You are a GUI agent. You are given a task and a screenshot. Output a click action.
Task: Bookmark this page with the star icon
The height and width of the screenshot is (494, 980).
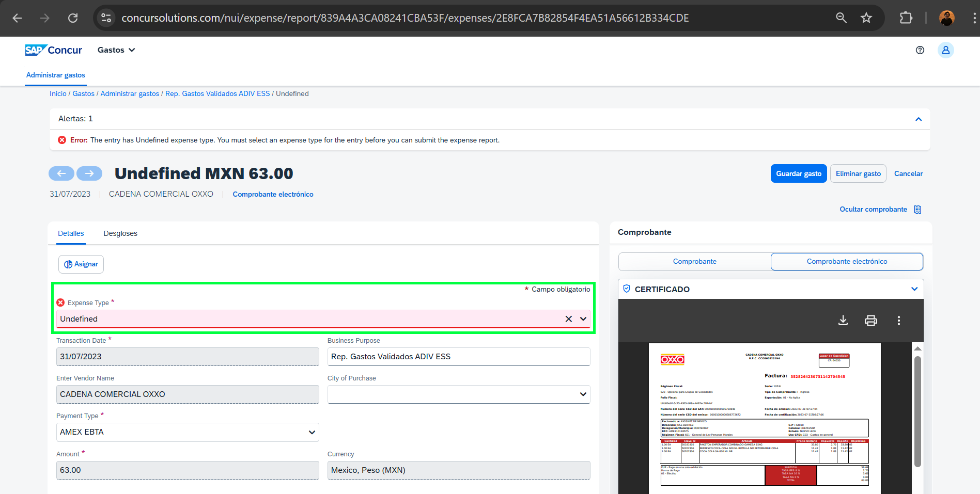866,18
